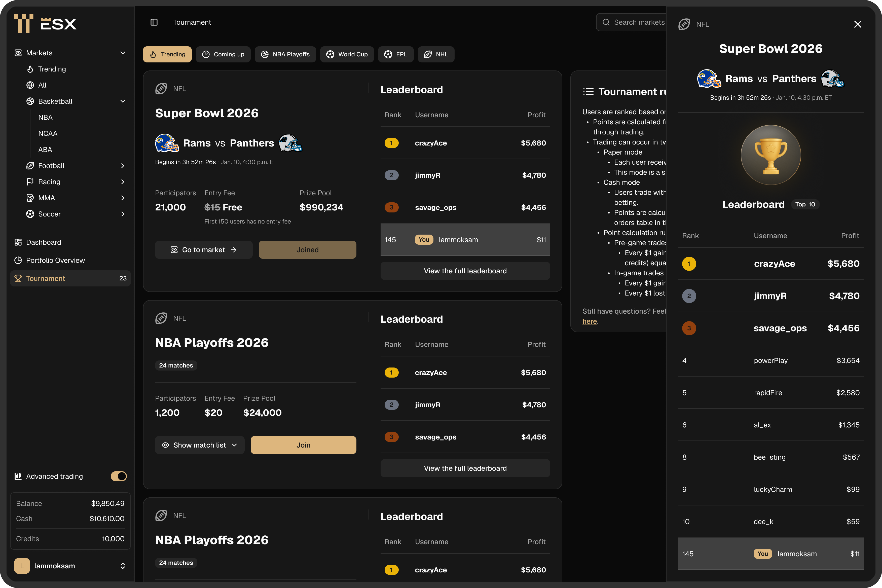Click the Rams helmet in the right panel
The width and height of the screenshot is (882, 588).
[x=709, y=79]
